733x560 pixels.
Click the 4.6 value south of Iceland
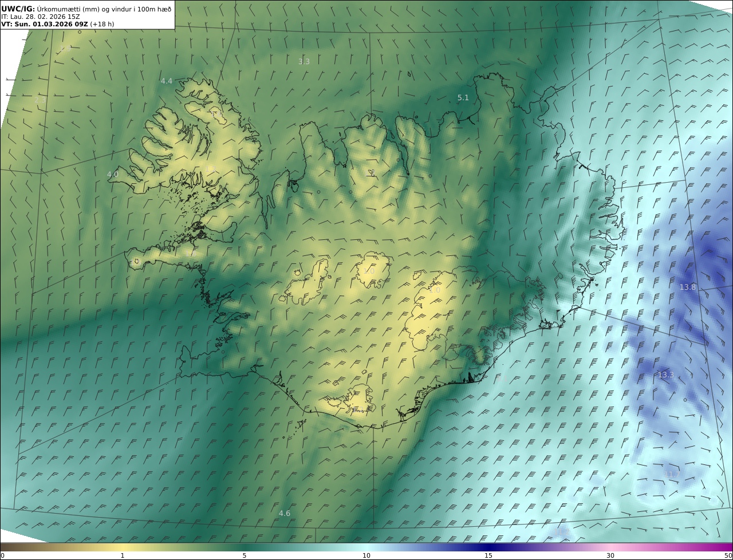tap(285, 514)
